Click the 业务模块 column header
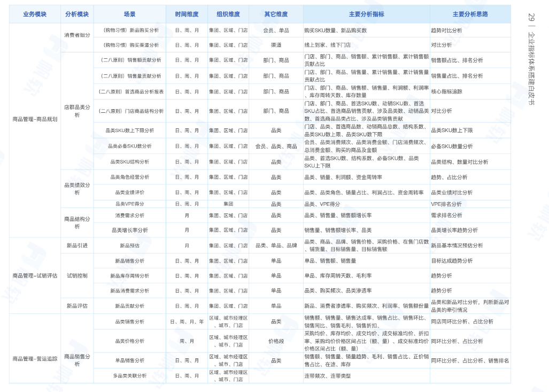The image size is (549, 392). pyautogui.click(x=35, y=14)
